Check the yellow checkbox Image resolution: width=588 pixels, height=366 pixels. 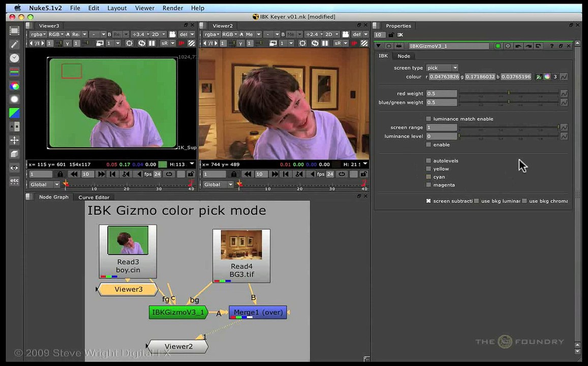[428, 169]
